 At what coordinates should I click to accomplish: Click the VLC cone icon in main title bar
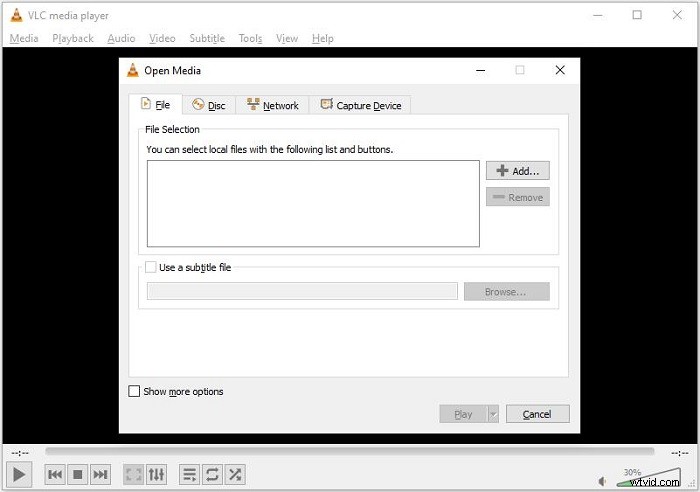(x=17, y=15)
